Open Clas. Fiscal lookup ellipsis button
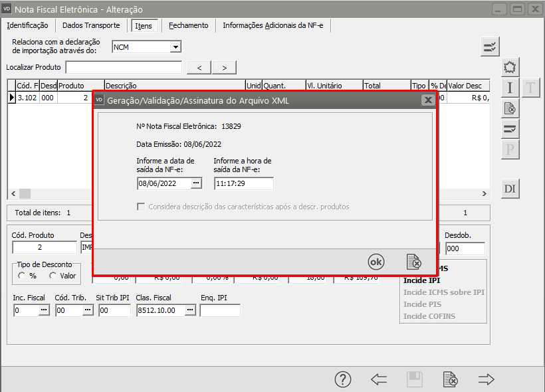This screenshot has height=392, width=545. coord(190,310)
